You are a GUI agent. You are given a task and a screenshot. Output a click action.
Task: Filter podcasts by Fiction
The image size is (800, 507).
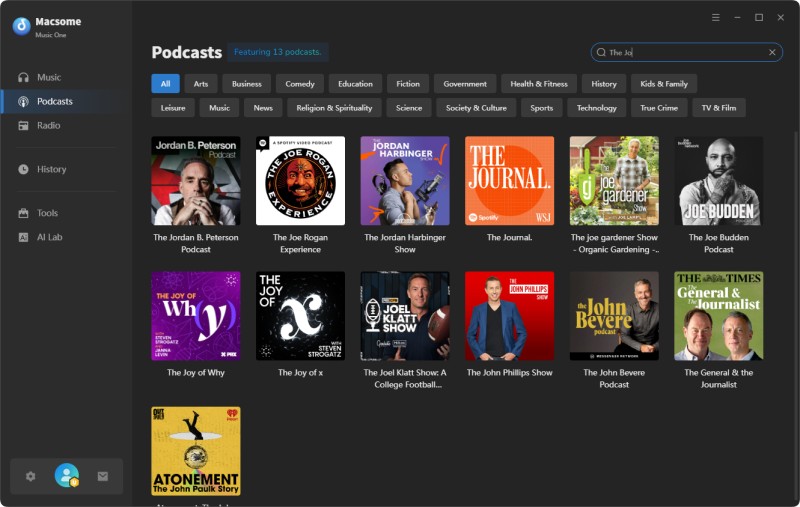click(408, 84)
